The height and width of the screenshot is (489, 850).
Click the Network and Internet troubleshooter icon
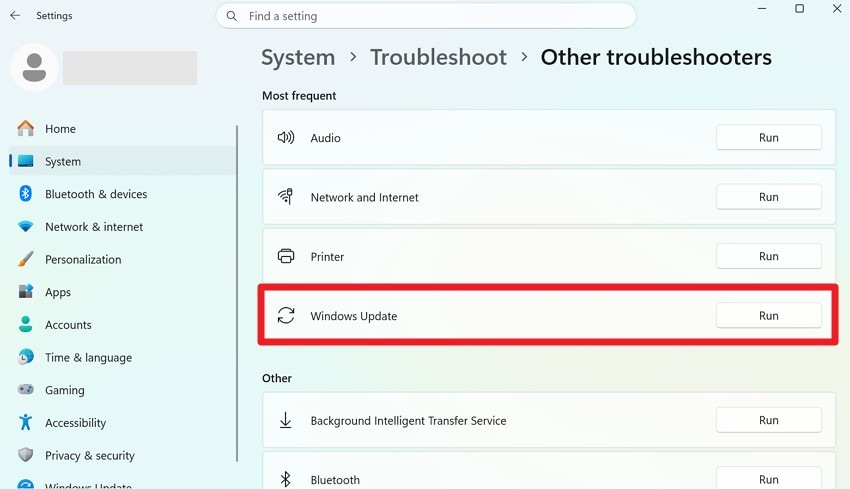point(286,196)
